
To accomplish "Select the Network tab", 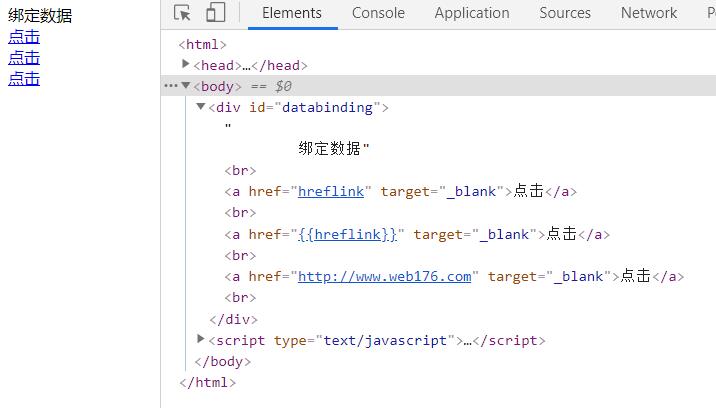I will (x=648, y=13).
